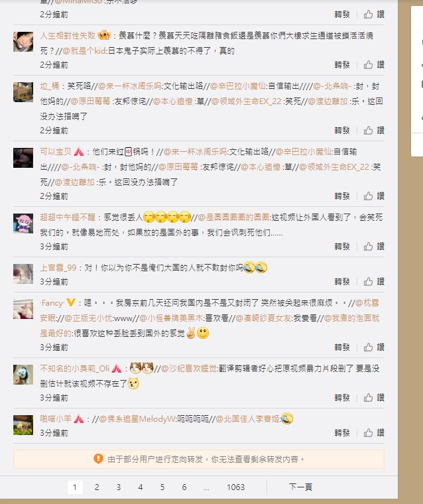Open avatar of user 超超中午睡不醒
Screen dimensions: 423x504
click(23, 223)
